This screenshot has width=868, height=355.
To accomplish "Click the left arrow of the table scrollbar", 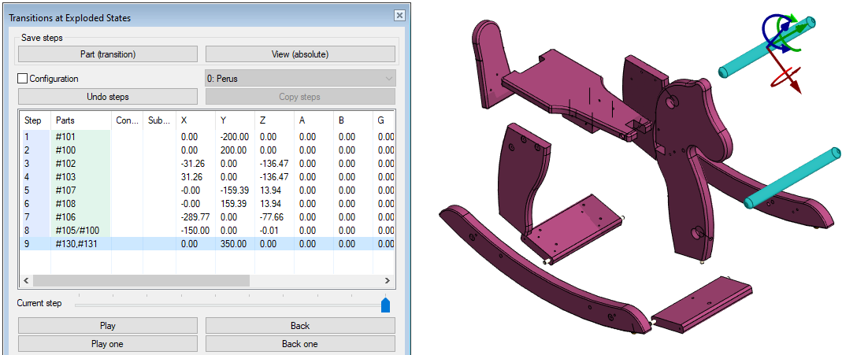I will (x=25, y=280).
